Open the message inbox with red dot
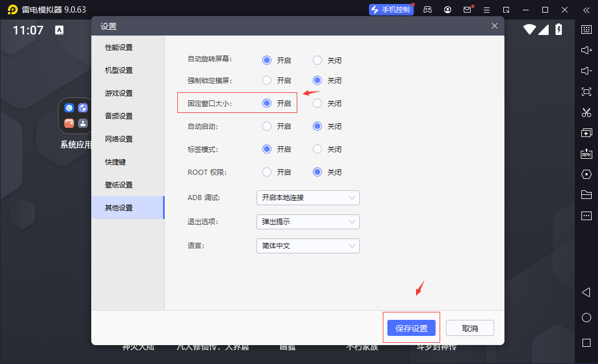Viewport: 598px width, 364px height. click(466, 9)
